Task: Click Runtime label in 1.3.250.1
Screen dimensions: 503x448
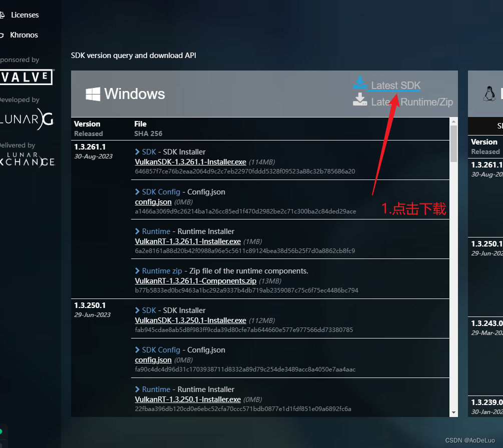Action: click(x=156, y=389)
